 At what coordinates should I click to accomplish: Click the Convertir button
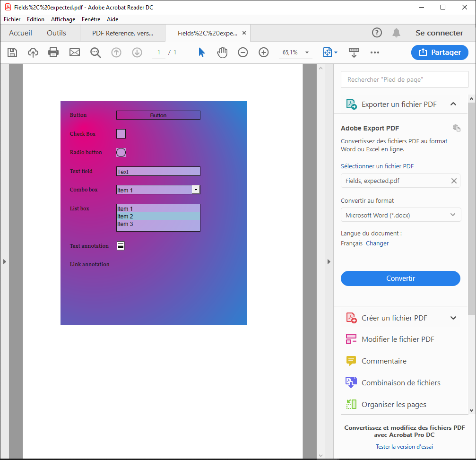(400, 278)
